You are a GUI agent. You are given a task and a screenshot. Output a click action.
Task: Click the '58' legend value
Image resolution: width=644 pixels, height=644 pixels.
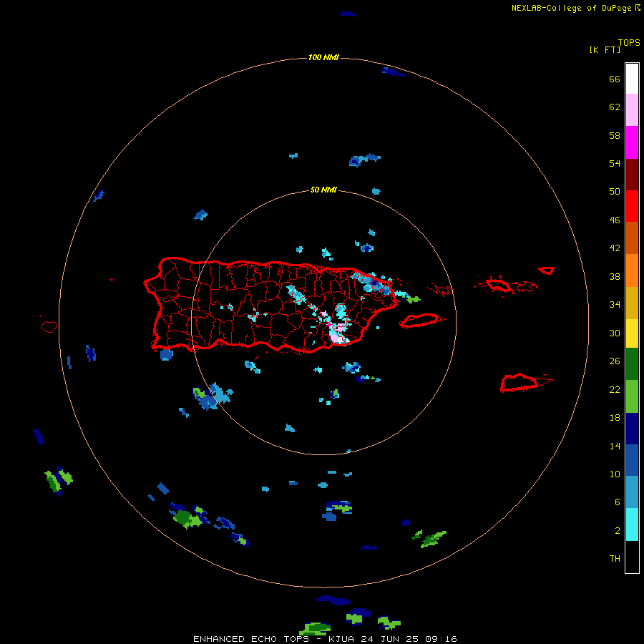(x=615, y=135)
